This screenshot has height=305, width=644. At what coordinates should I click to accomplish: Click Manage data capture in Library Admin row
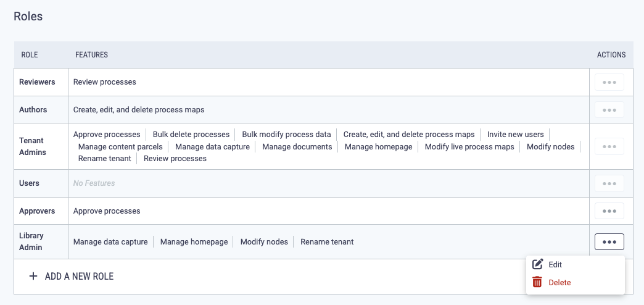(110, 241)
